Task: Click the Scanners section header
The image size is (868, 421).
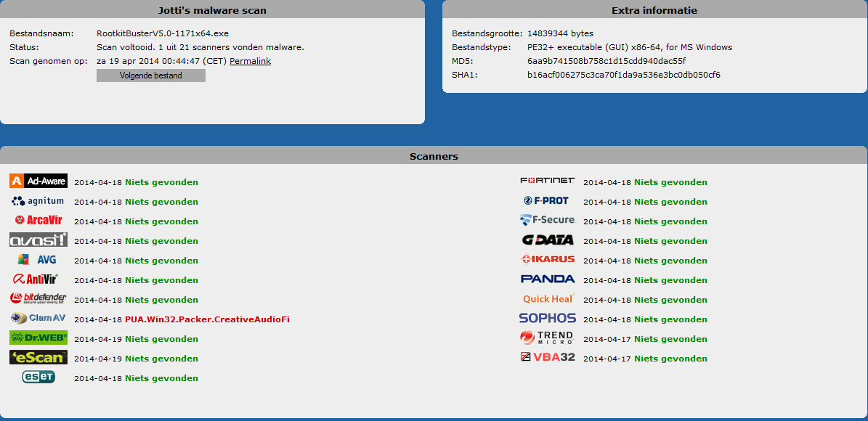Action: 434,156
